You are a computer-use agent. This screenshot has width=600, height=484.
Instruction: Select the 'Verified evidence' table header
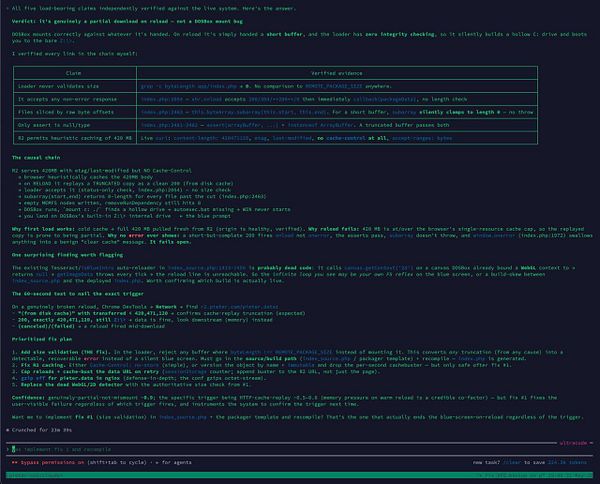click(x=336, y=73)
